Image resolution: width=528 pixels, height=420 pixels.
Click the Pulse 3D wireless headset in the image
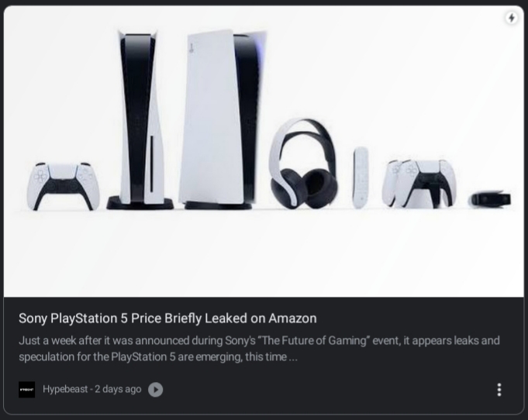(303, 164)
